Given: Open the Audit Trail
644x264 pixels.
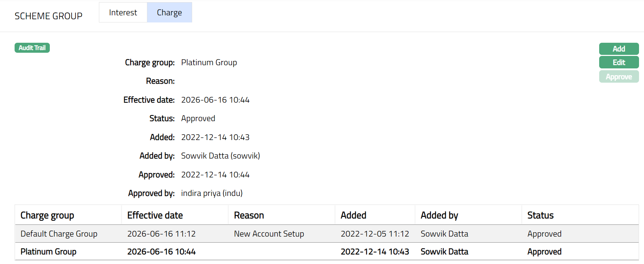Looking at the screenshot, I should coord(32,48).
